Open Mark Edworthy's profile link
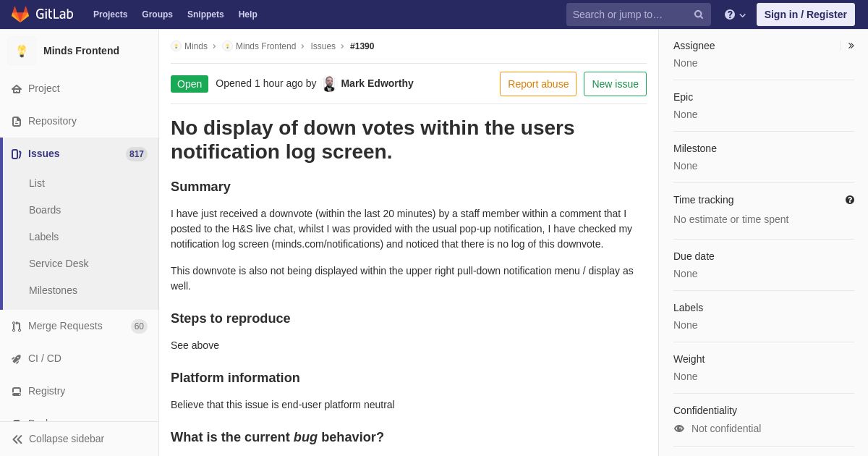This screenshot has width=868, height=456. [377, 83]
